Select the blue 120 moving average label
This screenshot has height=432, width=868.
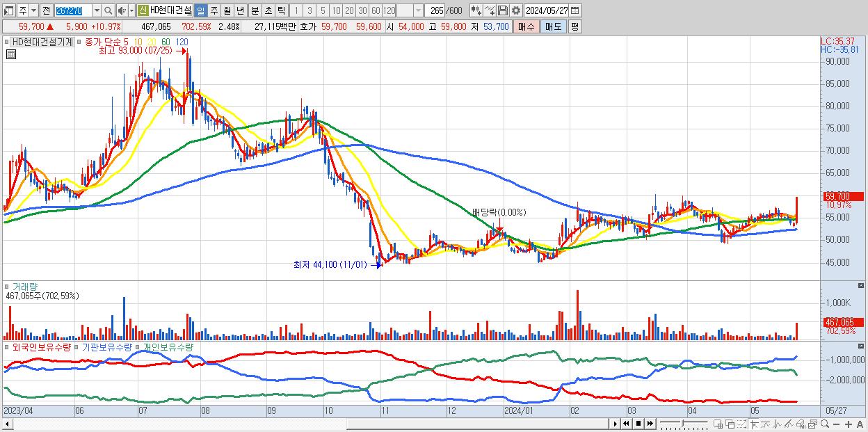click(182, 42)
